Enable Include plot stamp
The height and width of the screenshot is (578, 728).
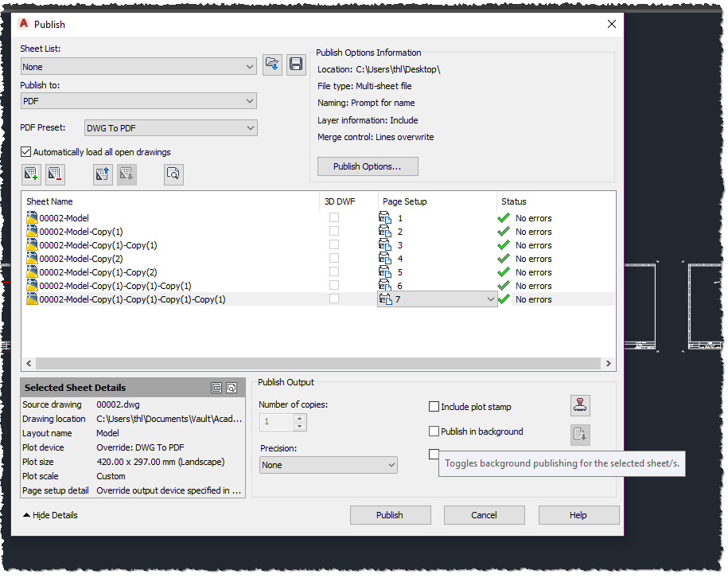[x=434, y=406]
